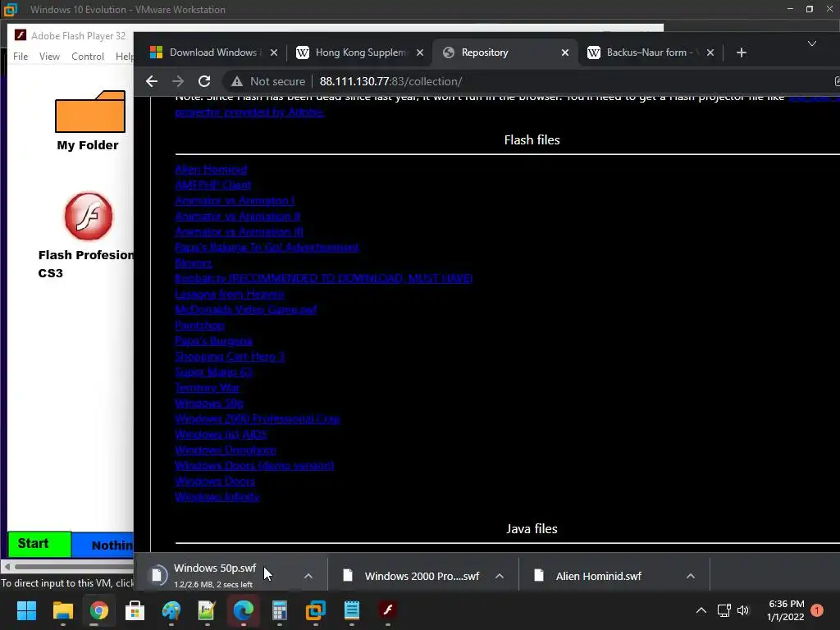Screen dimensions: 840x630
Task: Open Papa's Bakeria To Go Advertisement link
Action: click(267, 248)
